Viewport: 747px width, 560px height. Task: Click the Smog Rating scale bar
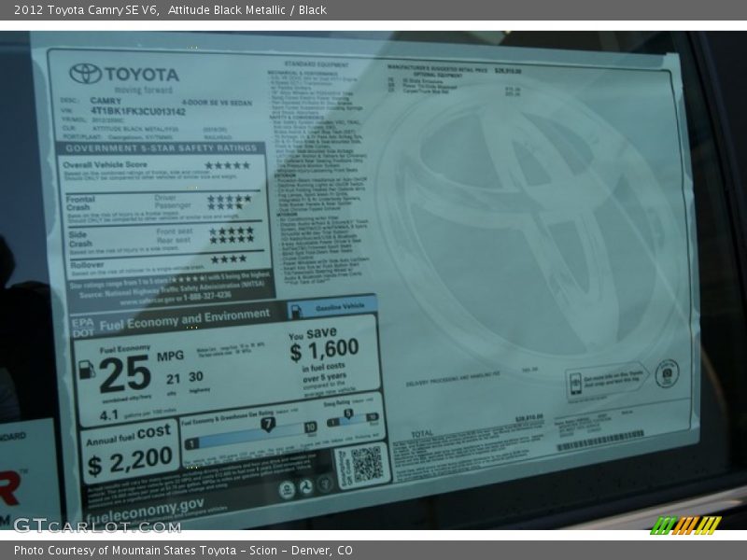click(352, 418)
